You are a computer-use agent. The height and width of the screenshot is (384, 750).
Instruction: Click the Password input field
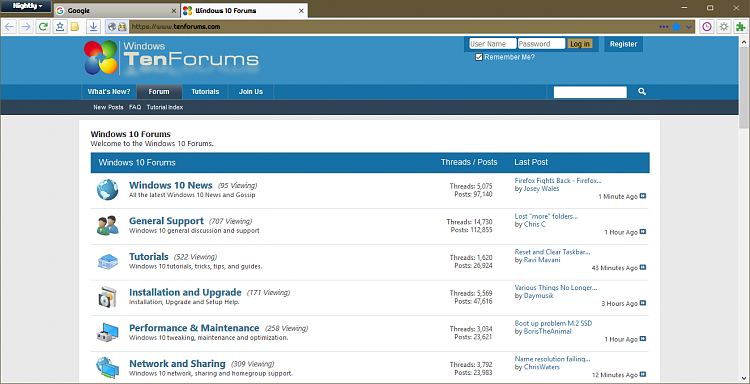pyautogui.click(x=541, y=44)
